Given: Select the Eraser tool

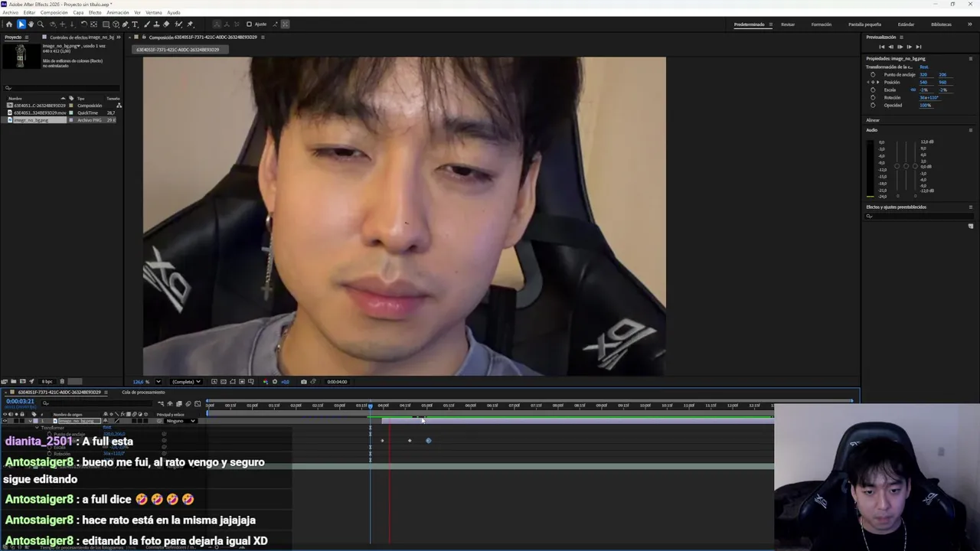Looking at the screenshot, I should click(x=166, y=24).
